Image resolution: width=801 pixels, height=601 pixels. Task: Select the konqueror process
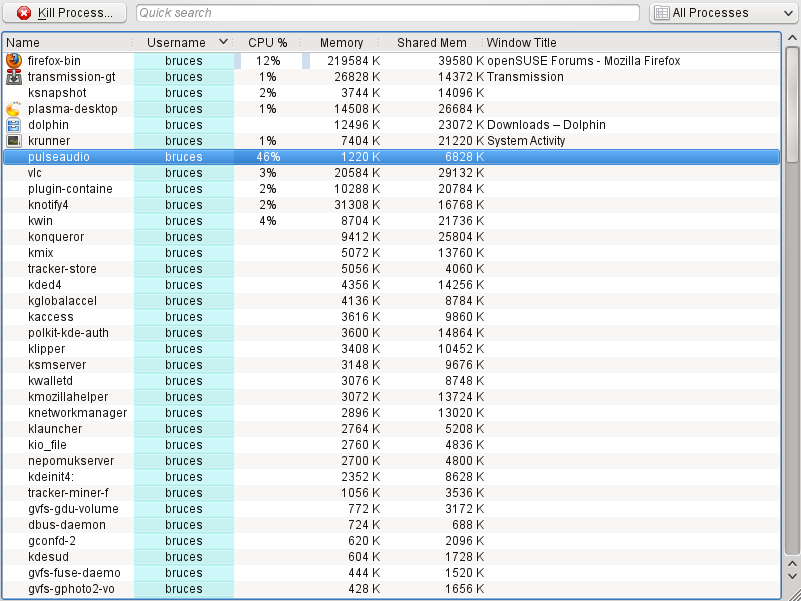[x=56, y=237]
